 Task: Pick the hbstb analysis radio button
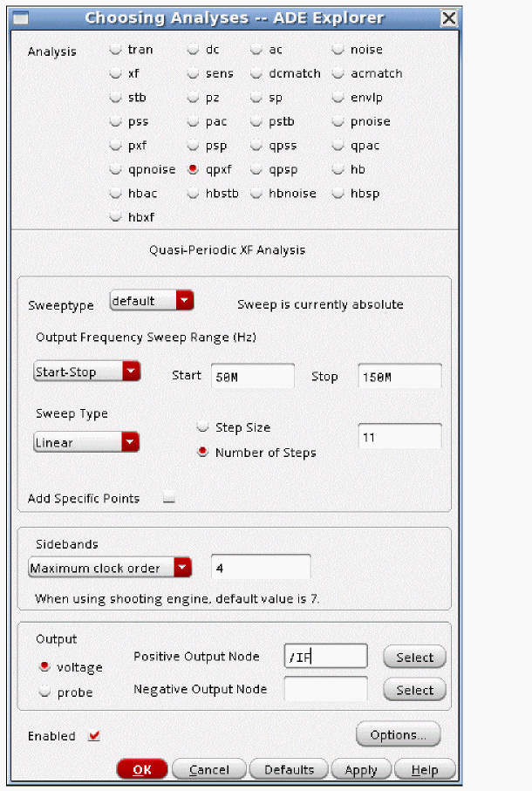click(x=193, y=194)
